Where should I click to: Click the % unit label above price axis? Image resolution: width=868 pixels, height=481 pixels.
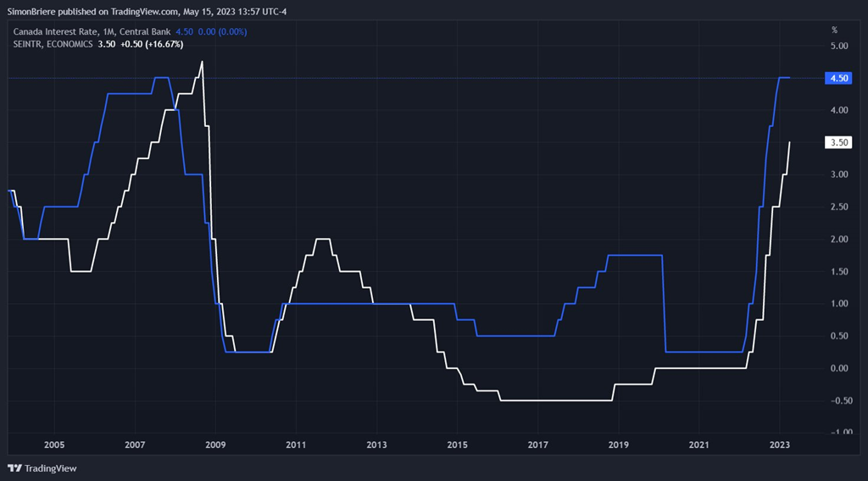[835, 30]
